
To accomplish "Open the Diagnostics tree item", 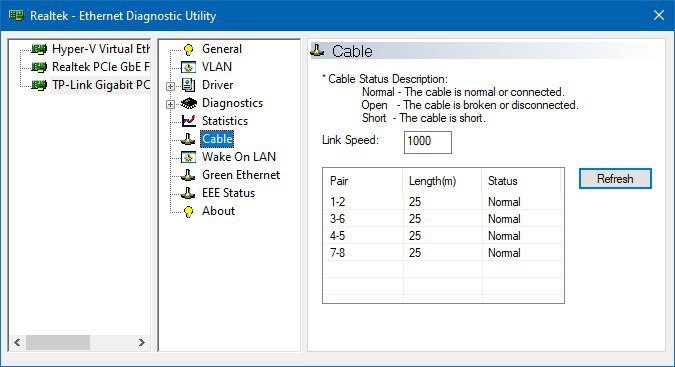I will click(x=232, y=103).
